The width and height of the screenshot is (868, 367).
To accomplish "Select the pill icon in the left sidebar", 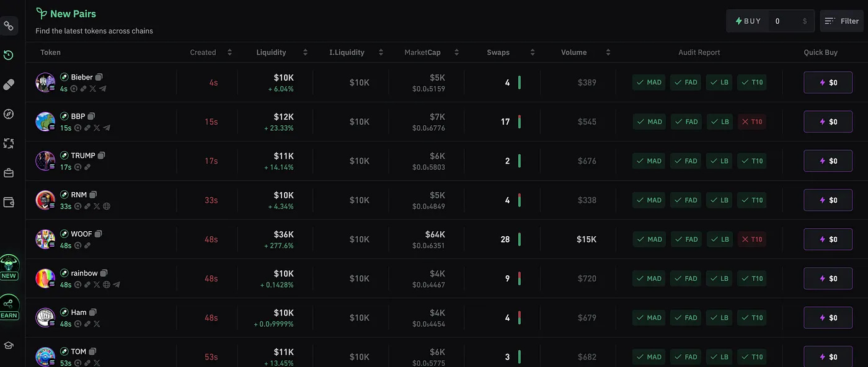I will pos(9,84).
